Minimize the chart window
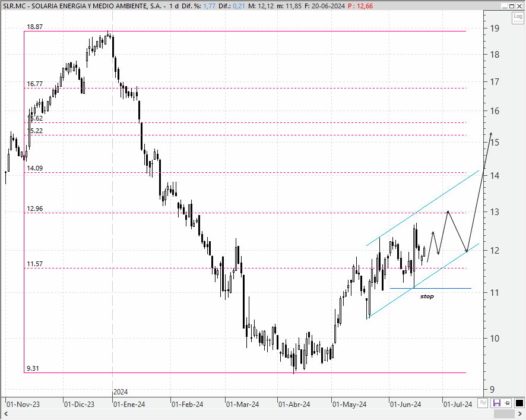The width and height of the screenshot is (526, 420). point(505,6)
